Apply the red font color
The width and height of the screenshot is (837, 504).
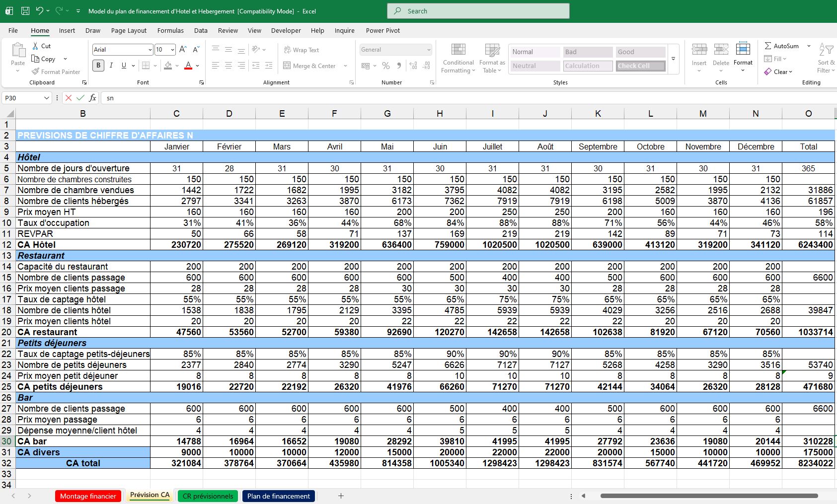(x=188, y=65)
